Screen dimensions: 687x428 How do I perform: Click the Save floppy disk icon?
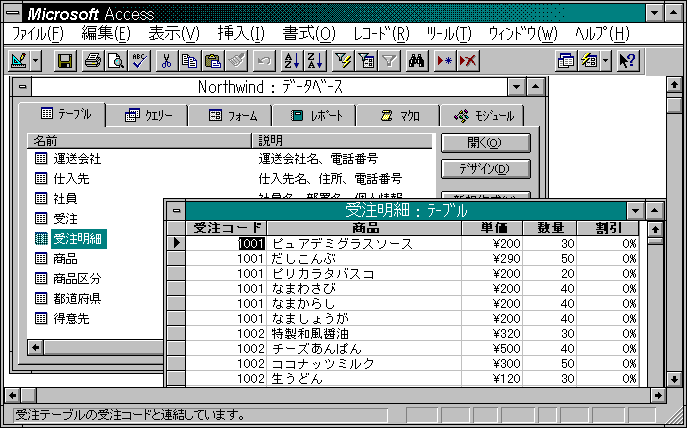pos(66,61)
